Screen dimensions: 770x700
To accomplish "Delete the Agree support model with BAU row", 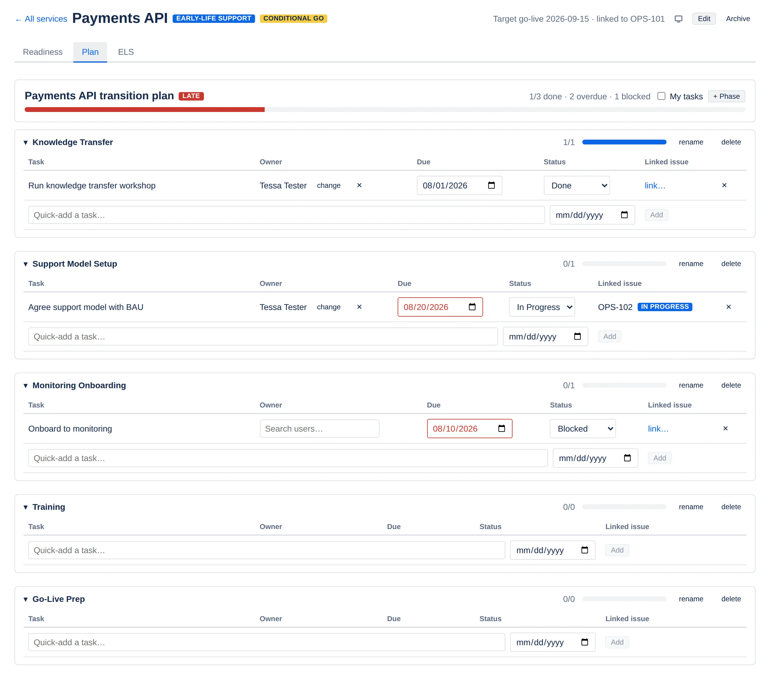I will click(728, 307).
